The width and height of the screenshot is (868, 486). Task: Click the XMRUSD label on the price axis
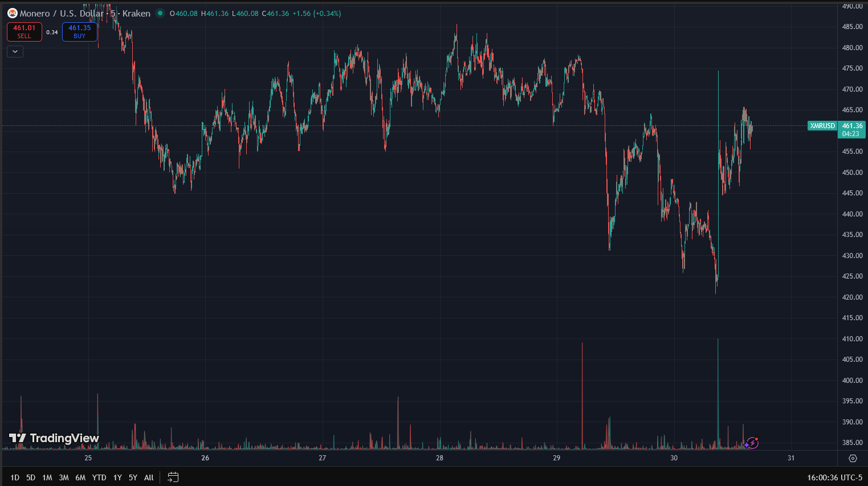point(822,126)
